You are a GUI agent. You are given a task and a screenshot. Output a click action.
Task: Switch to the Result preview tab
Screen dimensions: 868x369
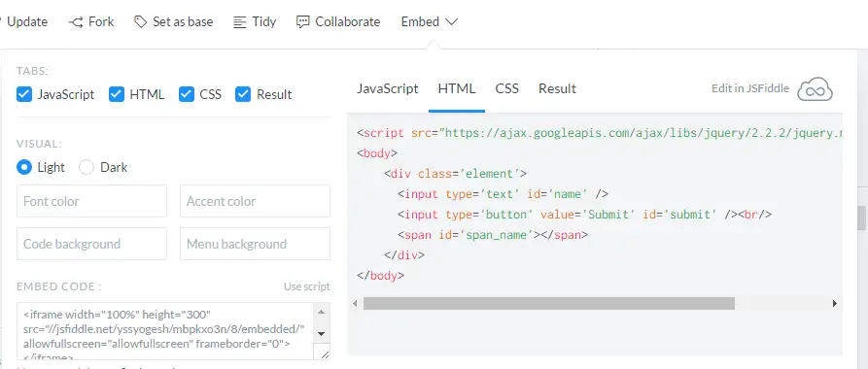point(558,89)
